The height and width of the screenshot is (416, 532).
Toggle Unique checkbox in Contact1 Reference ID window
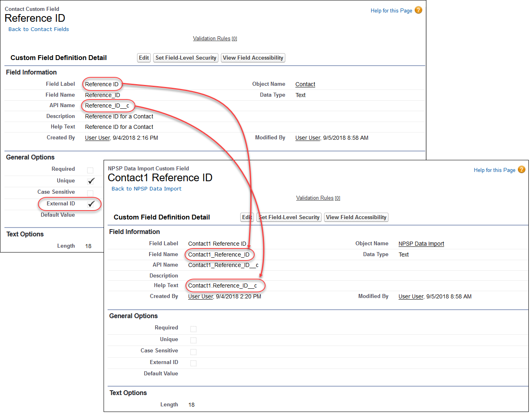[x=193, y=340]
